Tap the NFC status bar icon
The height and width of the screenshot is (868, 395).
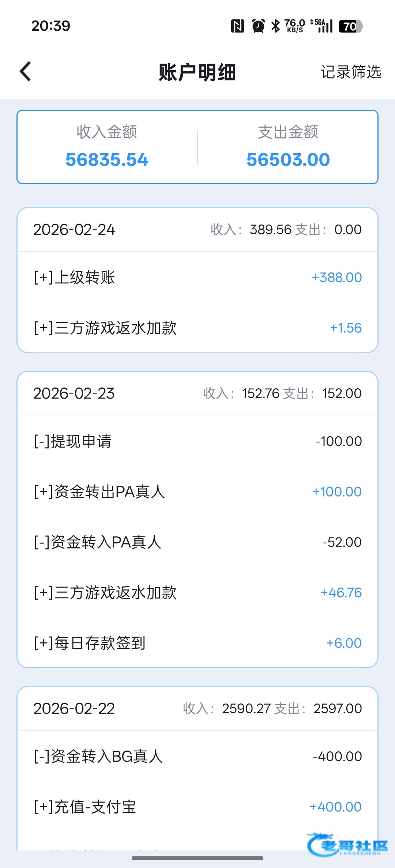click(237, 26)
